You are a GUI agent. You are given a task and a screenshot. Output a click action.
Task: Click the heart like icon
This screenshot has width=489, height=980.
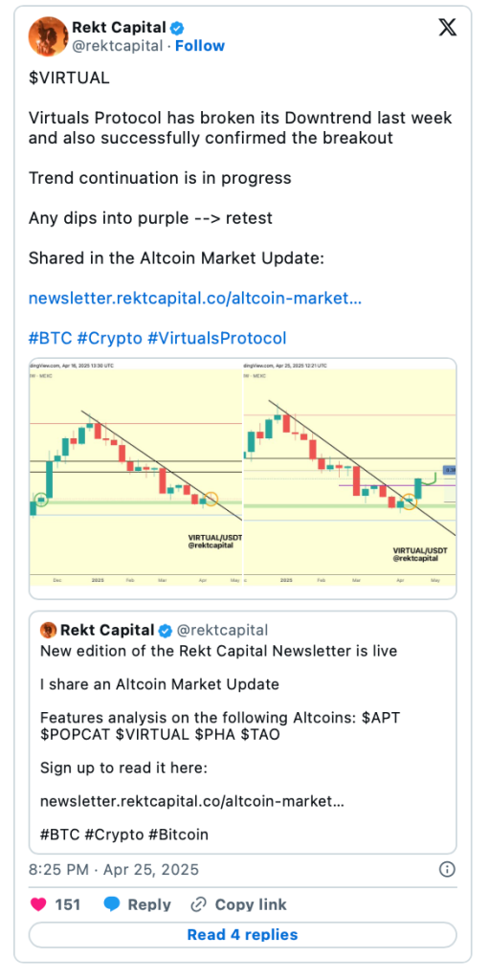click(37, 904)
